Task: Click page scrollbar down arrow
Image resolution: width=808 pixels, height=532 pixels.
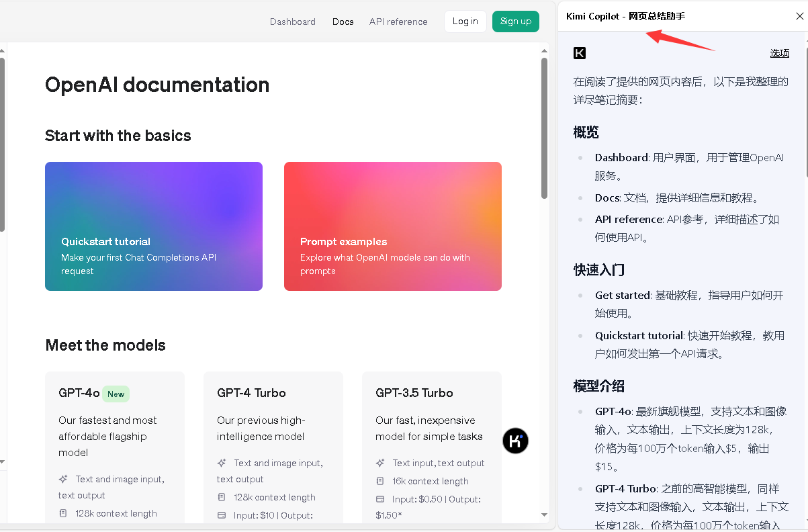Action: 545,515
